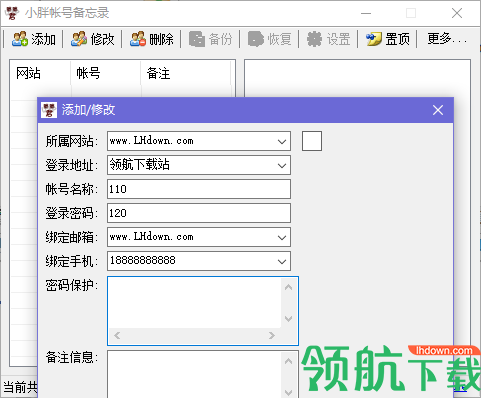Image resolution: width=481 pixels, height=398 pixels.
Task: Click the 修改 (edit account) toolbar icon
Action: [x=79, y=39]
